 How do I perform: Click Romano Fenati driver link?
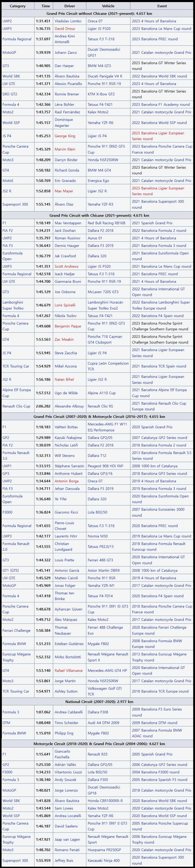point(67,850)
